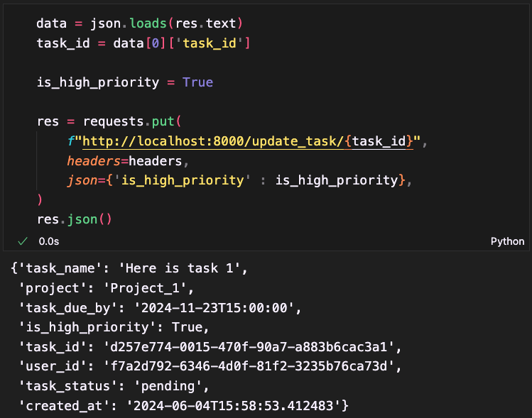Click the {task_id} placeholder in the f-string

click(x=379, y=141)
